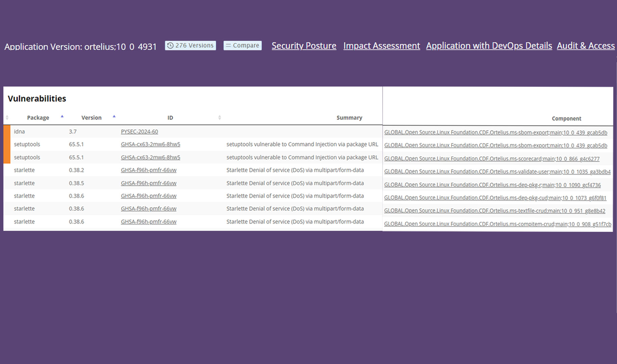Viewport: 617px width, 364px height.
Task: Click the sort arrows left of Package header
Action: pyautogui.click(x=7, y=118)
